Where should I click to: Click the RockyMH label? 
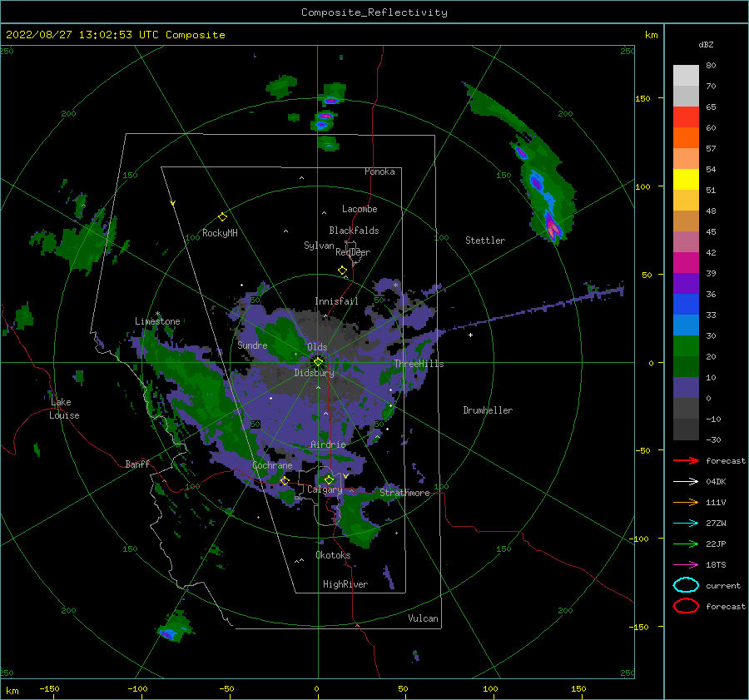(220, 233)
